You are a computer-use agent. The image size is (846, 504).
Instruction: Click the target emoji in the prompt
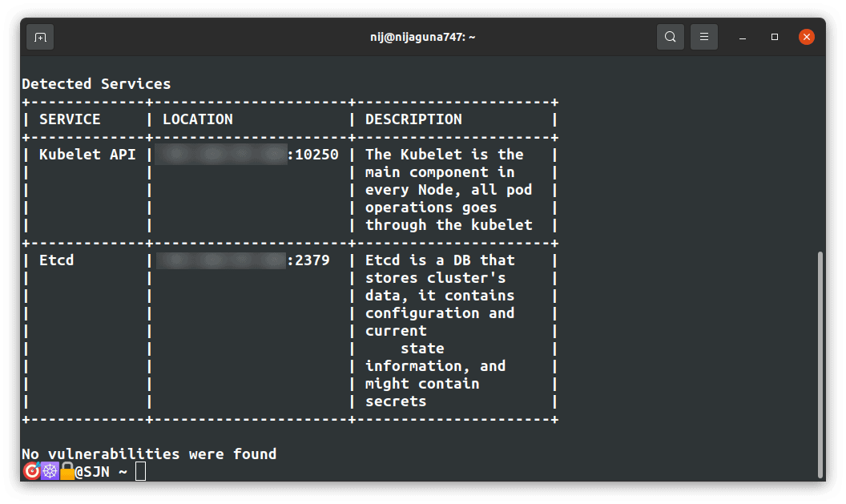(x=30, y=472)
